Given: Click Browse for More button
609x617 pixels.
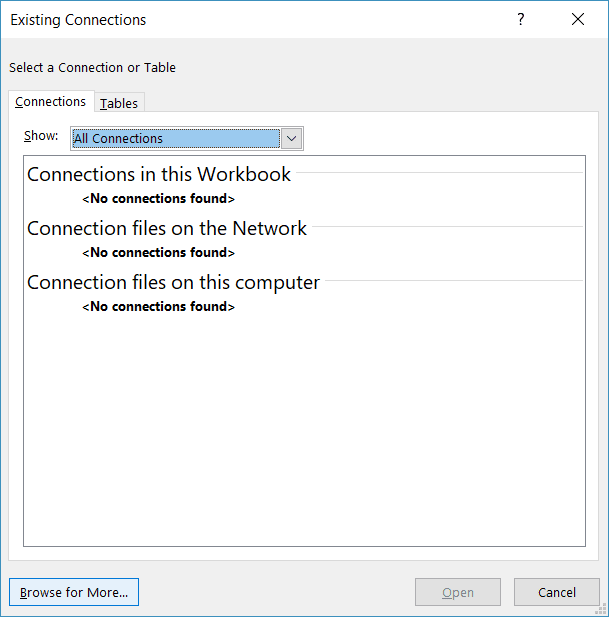Looking at the screenshot, I should pos(74,592).
